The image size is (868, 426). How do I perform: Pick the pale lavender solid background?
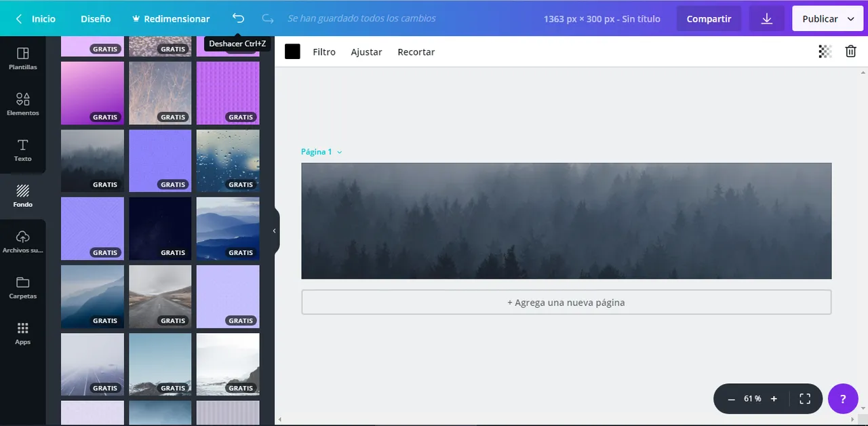point(228,296)
